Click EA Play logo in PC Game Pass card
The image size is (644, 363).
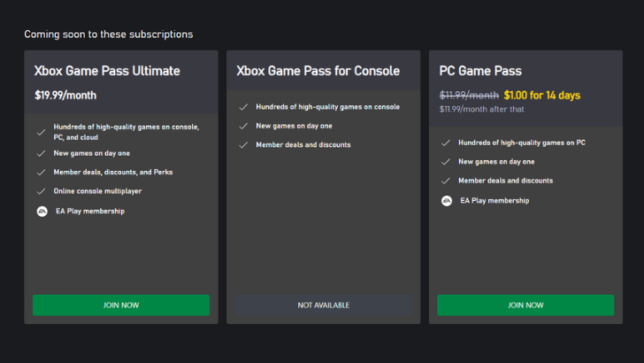tap(447, 201)
